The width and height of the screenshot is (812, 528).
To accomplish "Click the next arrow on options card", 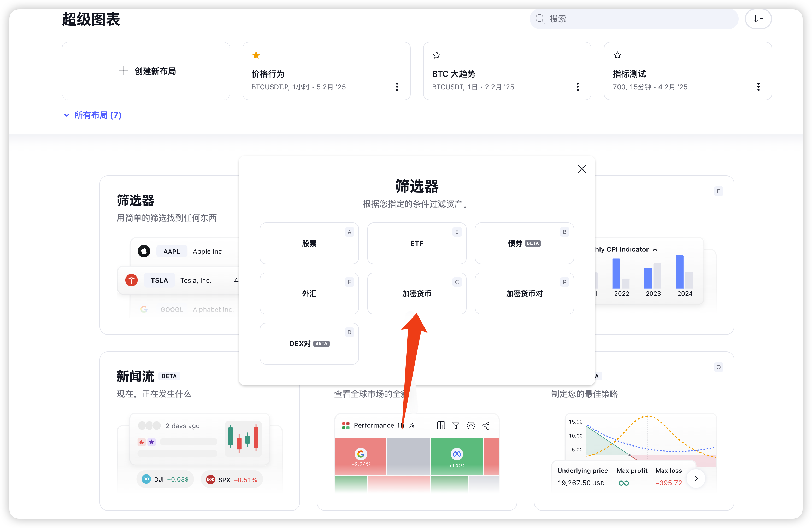I will tap(696, 478).
